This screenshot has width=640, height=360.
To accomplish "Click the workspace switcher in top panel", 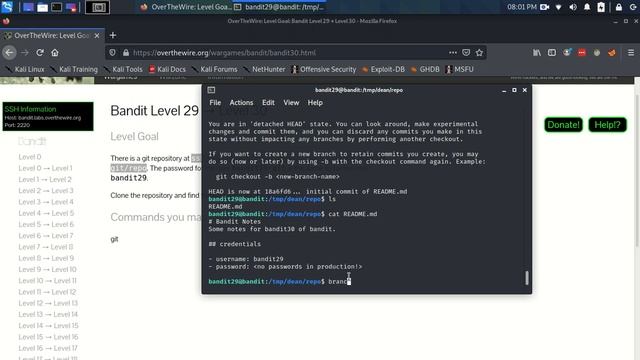I will 98,7.
